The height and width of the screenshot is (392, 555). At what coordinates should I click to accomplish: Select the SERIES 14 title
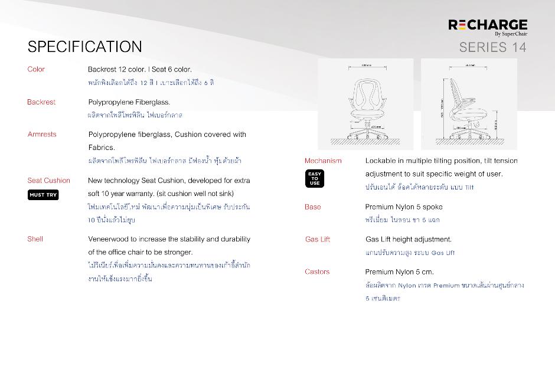[x=492, y=47]
